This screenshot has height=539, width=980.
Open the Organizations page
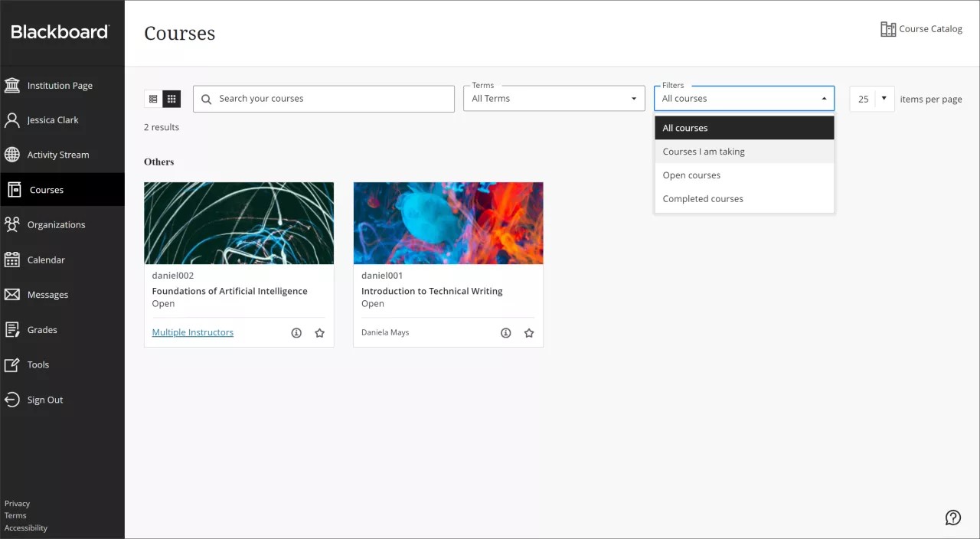pyautogui.click(x=56, y=224)
